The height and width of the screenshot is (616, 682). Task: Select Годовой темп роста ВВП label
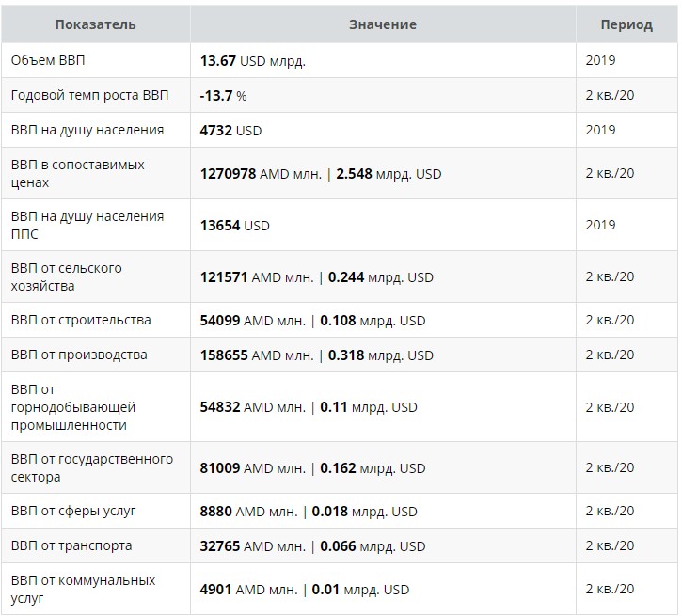coord(89,95)
